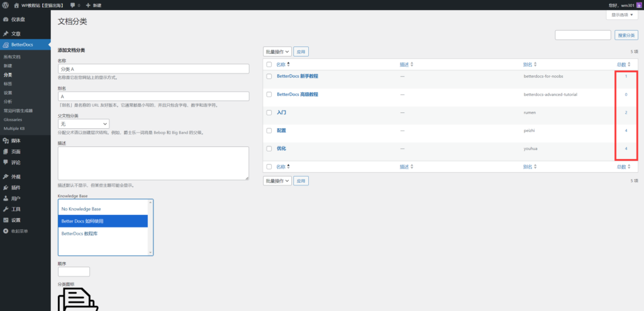The image size is (644, 311).
Task: Click the betterdocs-advanced-tutorial slug text
Action: [550, 94]
